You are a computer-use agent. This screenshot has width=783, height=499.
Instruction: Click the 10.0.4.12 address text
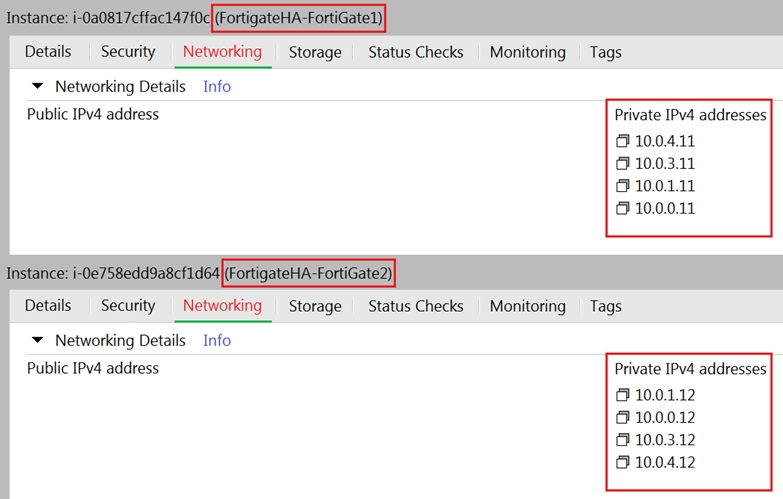point(665,463)
